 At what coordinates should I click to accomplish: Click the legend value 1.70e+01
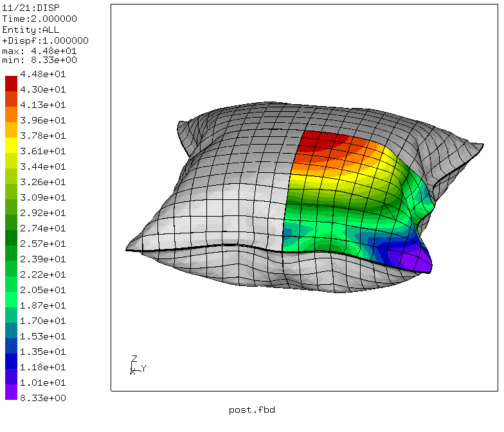click(x=42, y=321)
